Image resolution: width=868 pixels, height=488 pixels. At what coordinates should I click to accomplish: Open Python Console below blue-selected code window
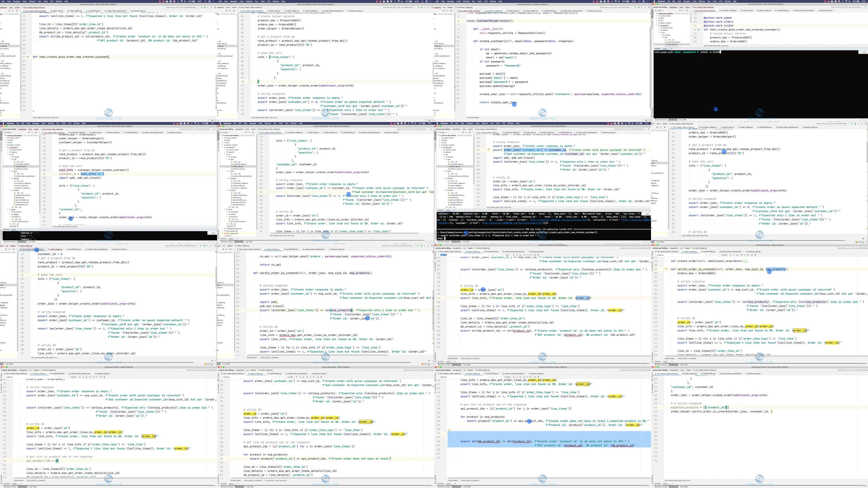(445, 487)
